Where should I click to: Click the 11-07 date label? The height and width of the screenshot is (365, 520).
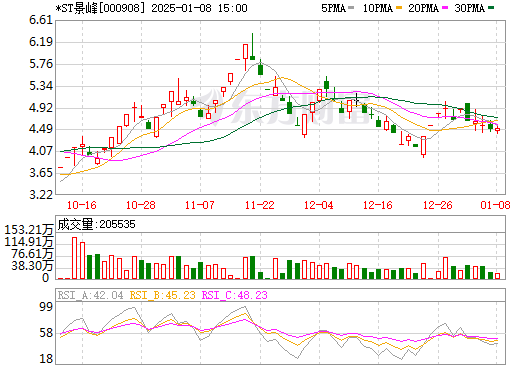click(200, 205)
